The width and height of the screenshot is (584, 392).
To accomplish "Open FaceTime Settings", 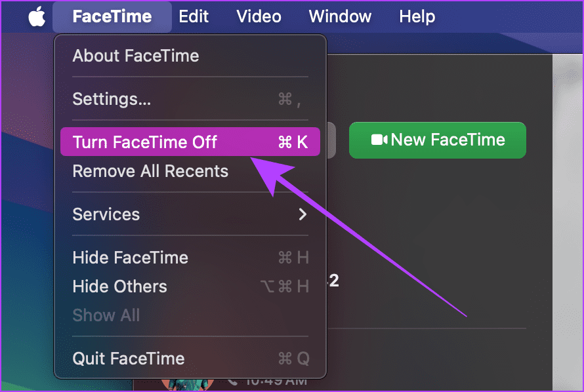I will point(111,99).
